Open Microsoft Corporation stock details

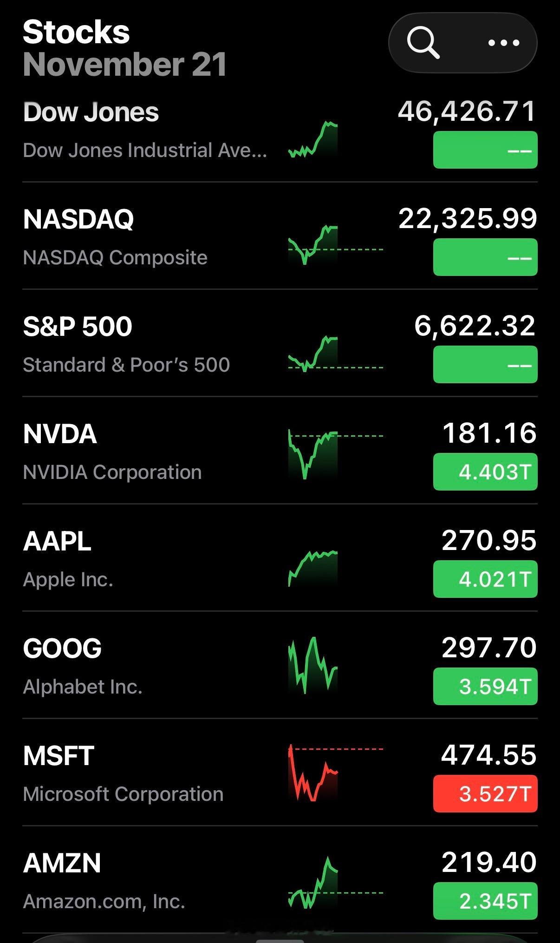point(123,794)
